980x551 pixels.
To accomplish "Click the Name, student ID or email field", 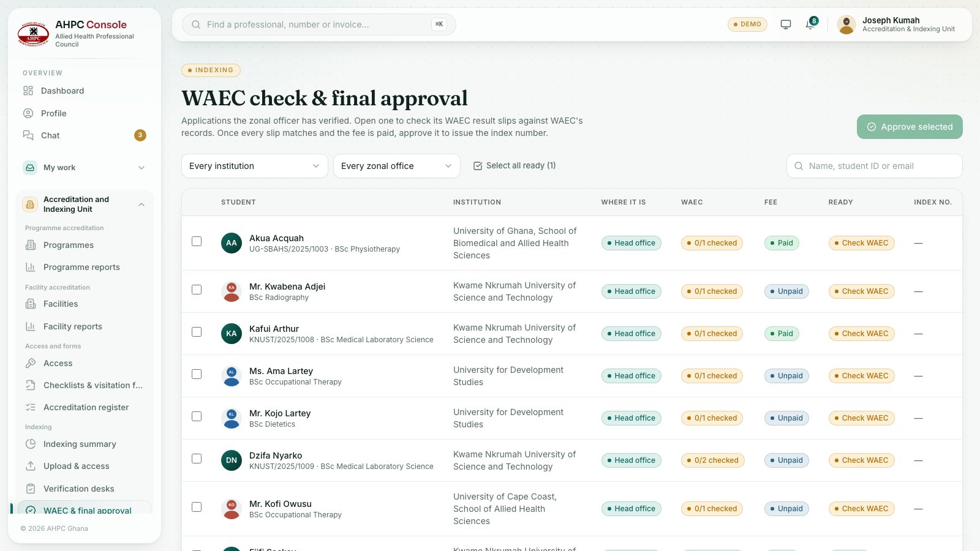I will coord(874,166).
